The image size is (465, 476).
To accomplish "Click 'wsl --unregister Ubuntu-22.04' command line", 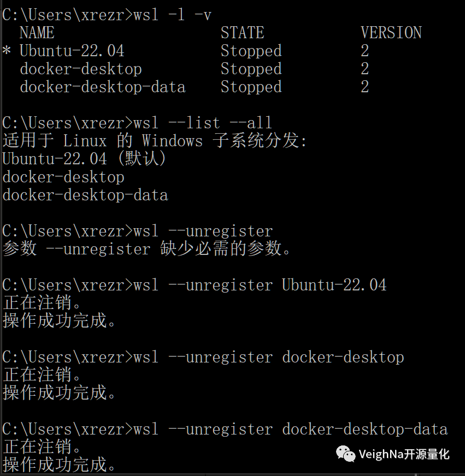I will point(260,285).
